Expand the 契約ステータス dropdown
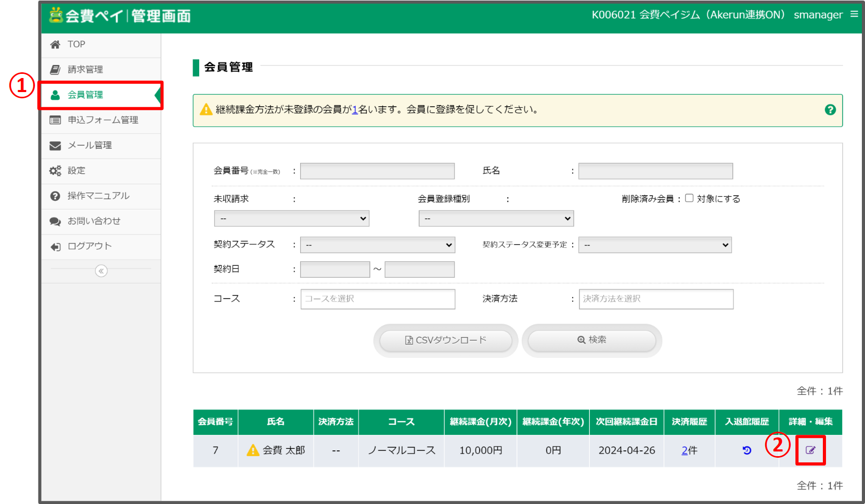The width and height of the screenshot is (865, 504). click(378, 245)
